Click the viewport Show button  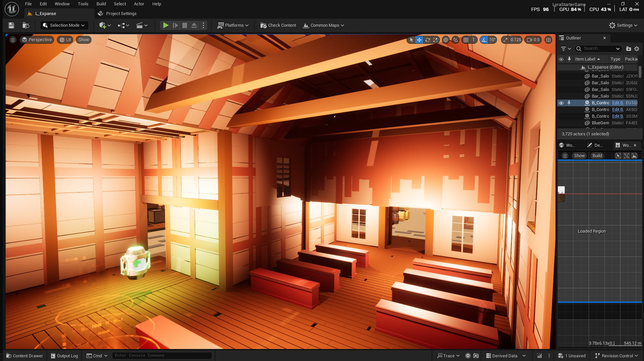pos(84,40)
